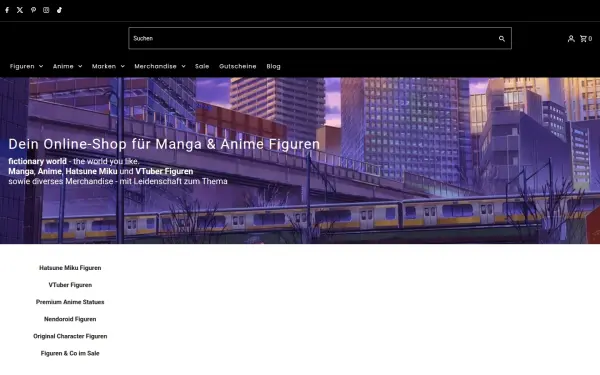Expand the Merchandise dropdown menu

160,66
